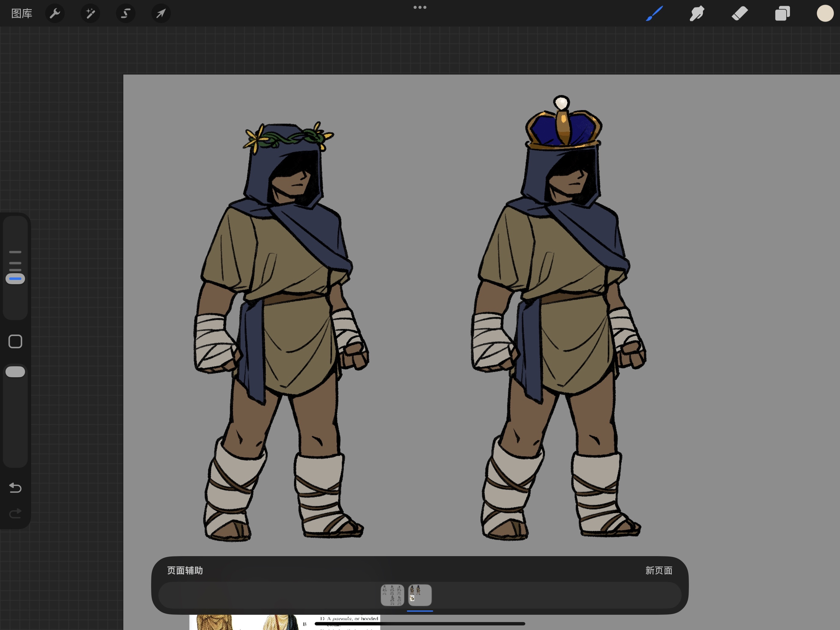
Task: Click the Undo arrow
Action: click(x=15, y=488)
